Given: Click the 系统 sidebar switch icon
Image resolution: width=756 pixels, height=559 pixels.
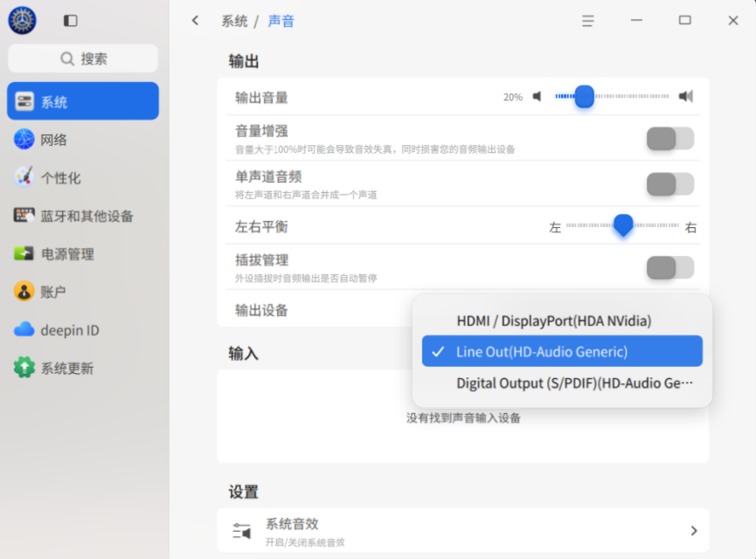Looking at the screenshot, I should (24, 101).
